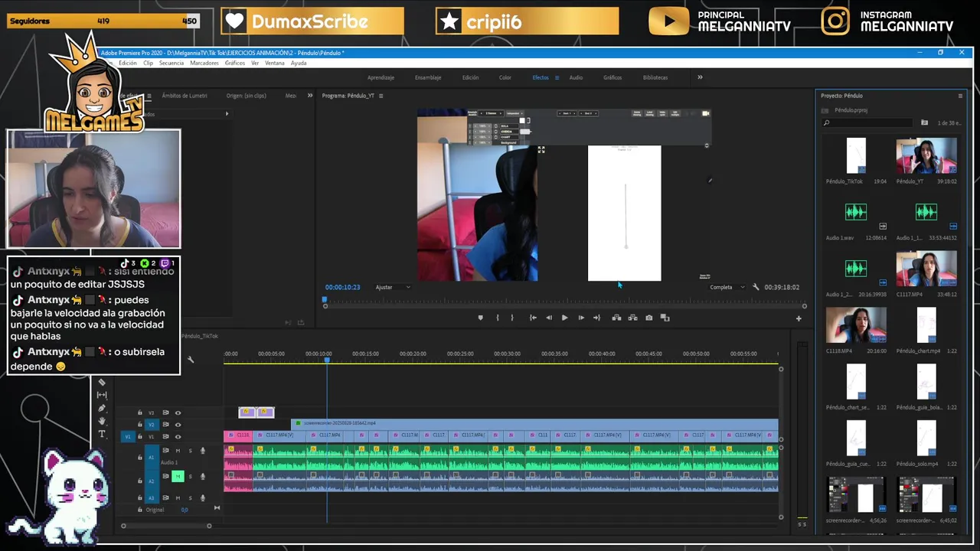Toggle comparison view icon
Screen dimensions: 980x551
(665, 318)
